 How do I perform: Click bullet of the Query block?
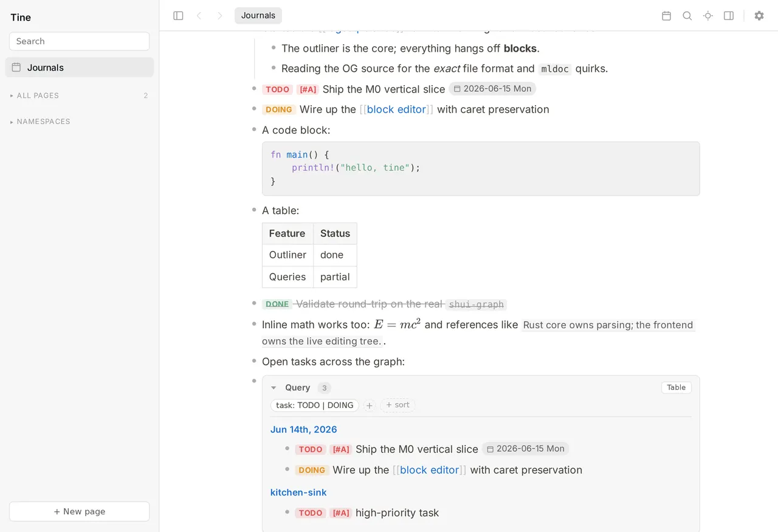pos(254,381)
